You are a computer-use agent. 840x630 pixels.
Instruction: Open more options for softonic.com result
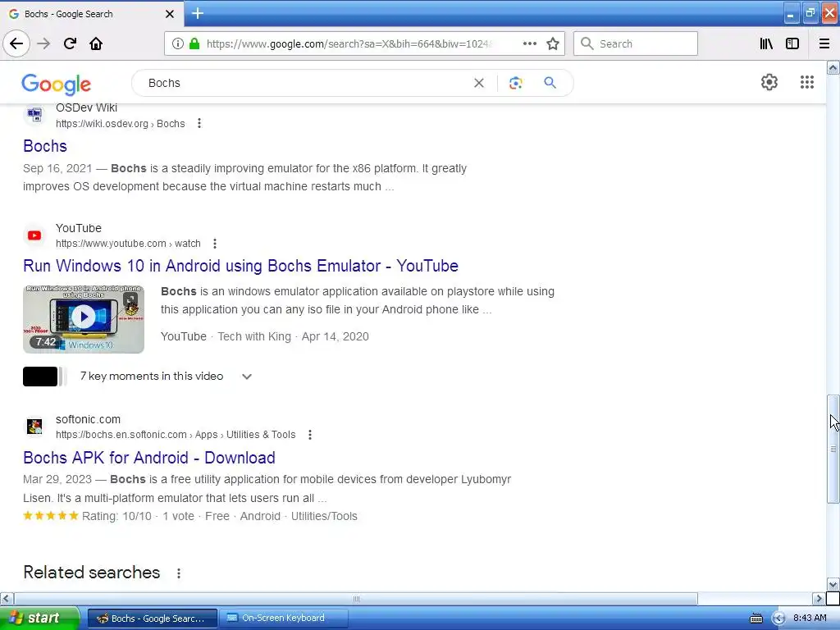click(309, 435)
